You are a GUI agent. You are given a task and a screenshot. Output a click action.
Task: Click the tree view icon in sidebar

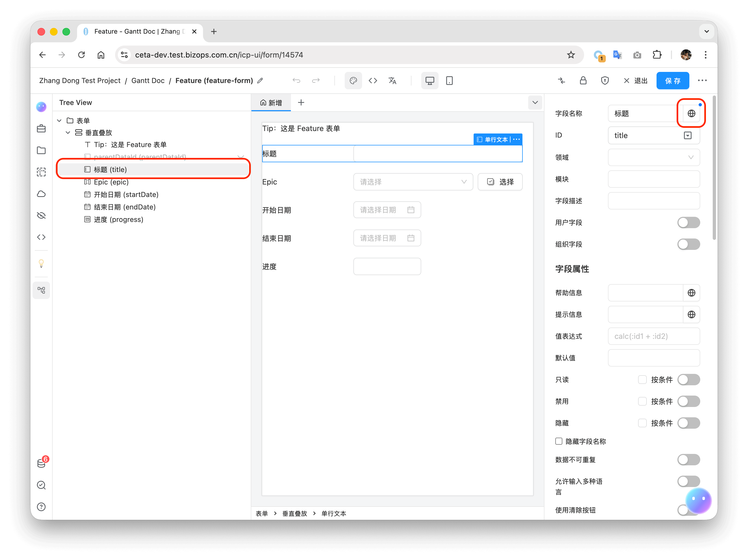coord(41,290)
